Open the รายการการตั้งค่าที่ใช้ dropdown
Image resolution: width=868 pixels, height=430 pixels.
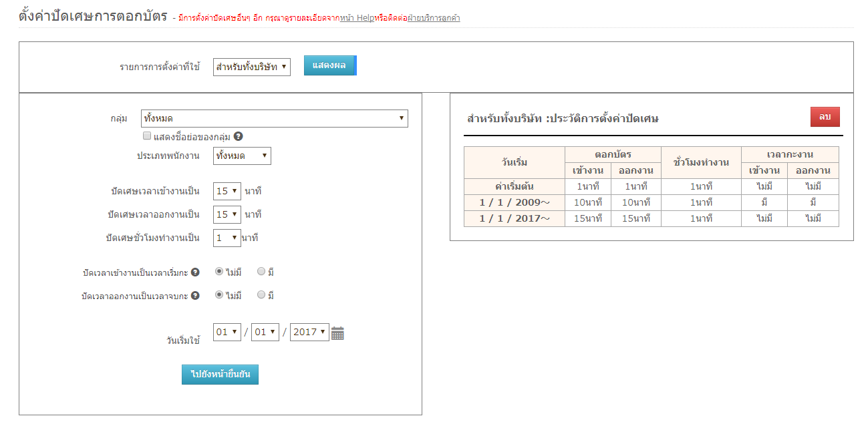tap(251, 67)
